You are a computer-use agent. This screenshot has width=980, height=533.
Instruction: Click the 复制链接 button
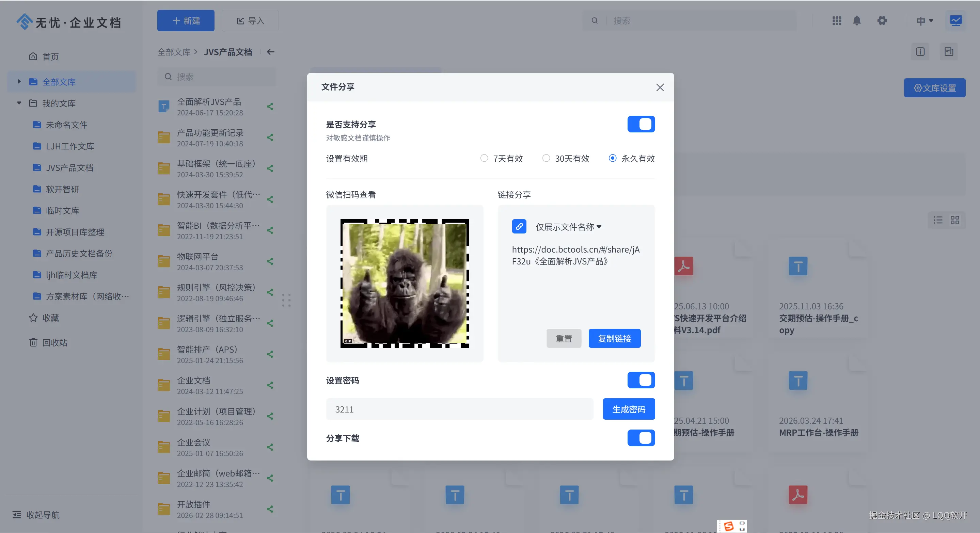click(x=614, y=338)
